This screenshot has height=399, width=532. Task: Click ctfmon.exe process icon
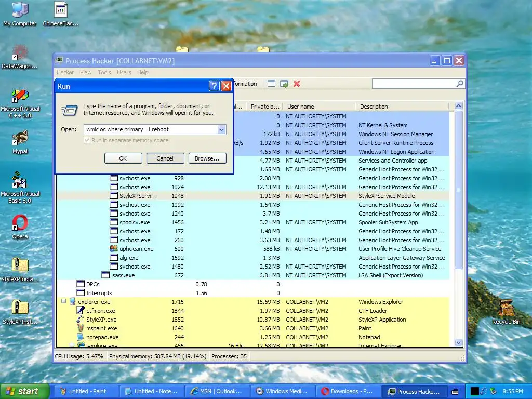tap(80, 311)
